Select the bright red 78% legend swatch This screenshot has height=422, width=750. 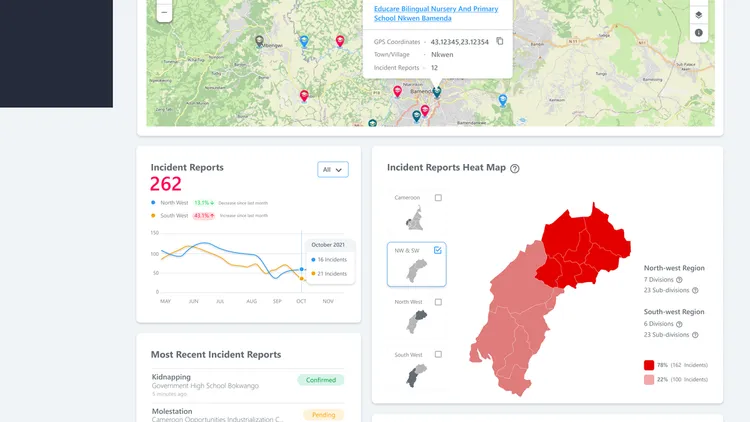(x=649, y=365)
